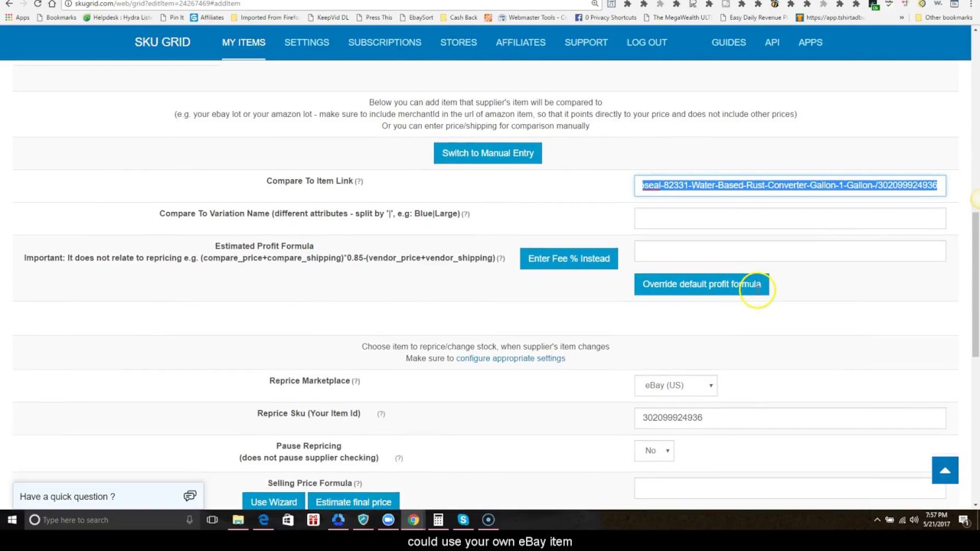
Task: Click help icon beside Selling Price Formula
Action: [x=358, y=484]
